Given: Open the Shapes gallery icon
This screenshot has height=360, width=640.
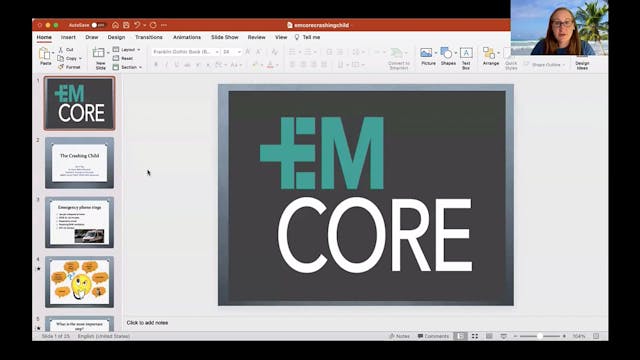Looking at the screenshot, I should (447, 53).
